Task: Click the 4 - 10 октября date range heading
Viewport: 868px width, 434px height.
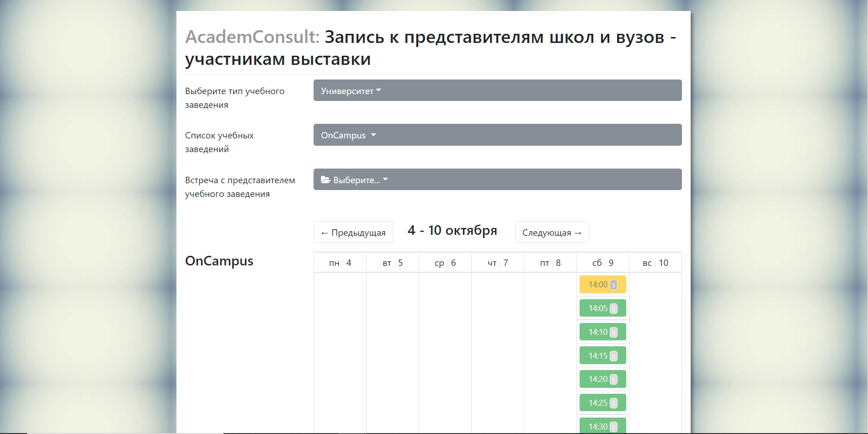Action: tap(452, 230)
